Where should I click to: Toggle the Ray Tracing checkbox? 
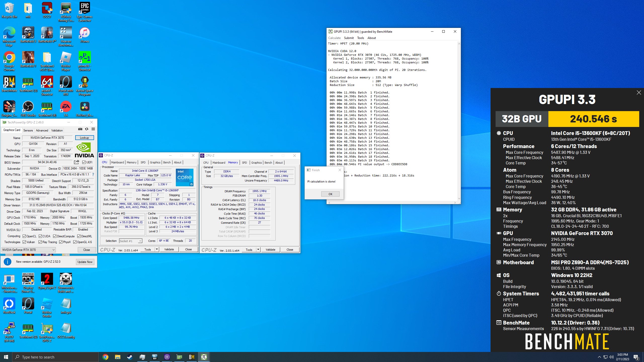click(40, 242)
